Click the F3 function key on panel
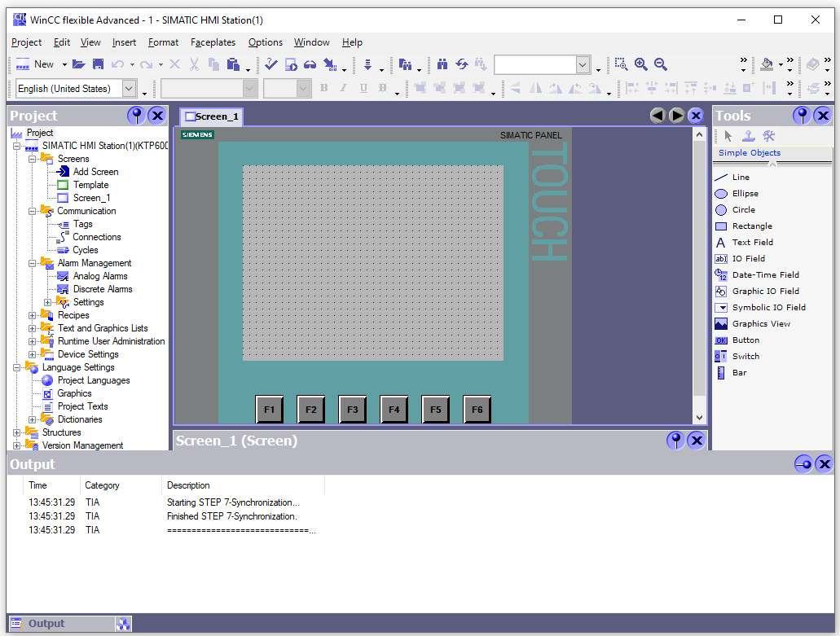 pyautogui.click(x=353, y=410)
